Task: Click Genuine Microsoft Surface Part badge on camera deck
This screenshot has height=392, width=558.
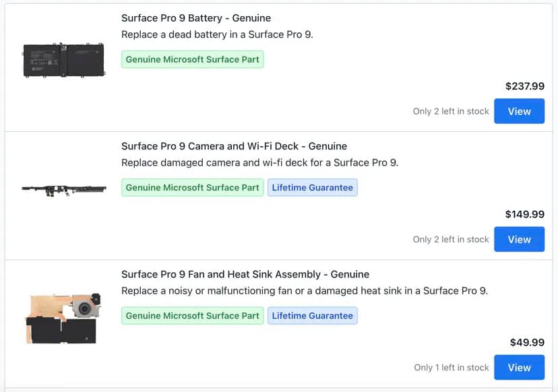Action: click(192, 187)
